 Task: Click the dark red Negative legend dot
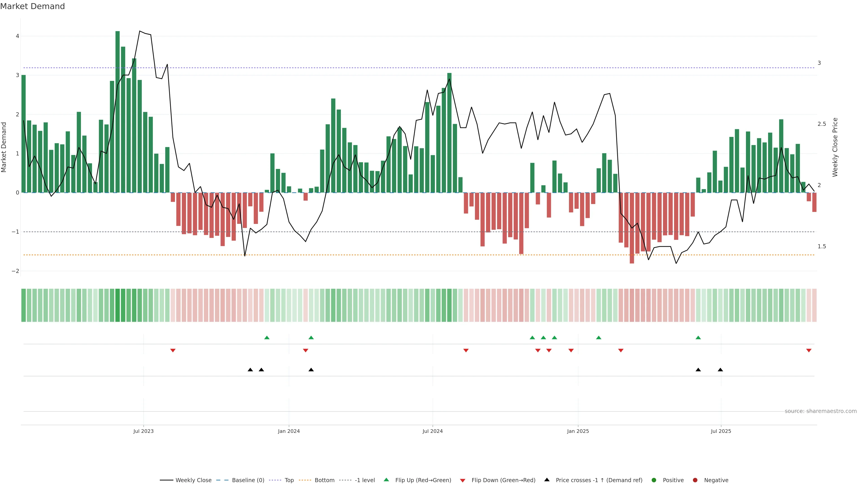[x=695, y=480]
